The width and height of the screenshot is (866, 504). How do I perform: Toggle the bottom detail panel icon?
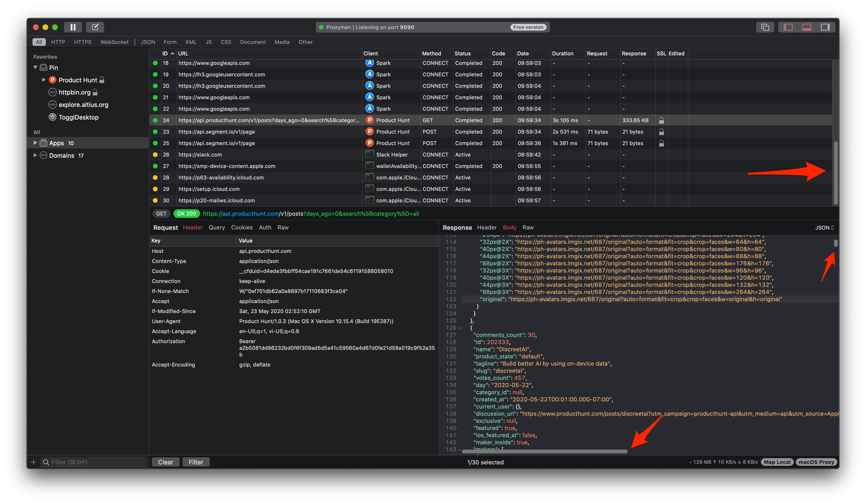tap(807, 27)
